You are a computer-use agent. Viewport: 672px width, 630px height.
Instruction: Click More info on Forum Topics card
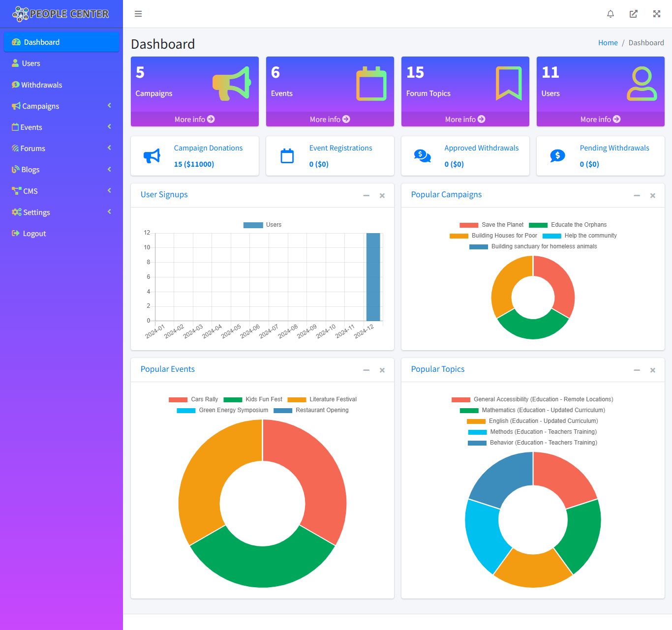(465, 119)
